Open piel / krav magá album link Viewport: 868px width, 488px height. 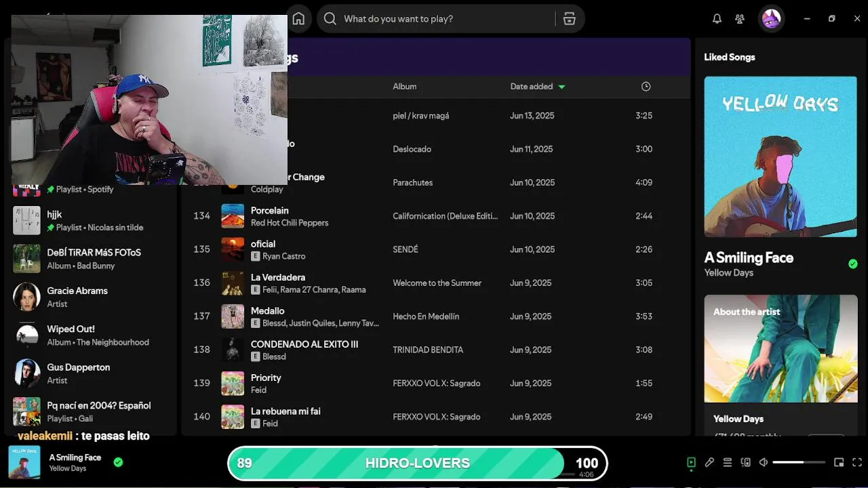pyautogui.click(x=421, y=115)
